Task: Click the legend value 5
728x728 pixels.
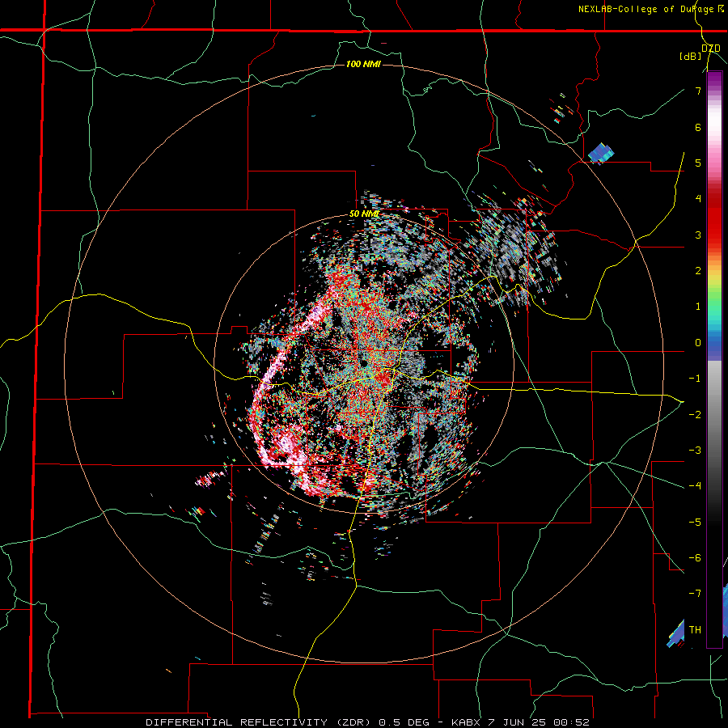Action: (x=698, y=163)
